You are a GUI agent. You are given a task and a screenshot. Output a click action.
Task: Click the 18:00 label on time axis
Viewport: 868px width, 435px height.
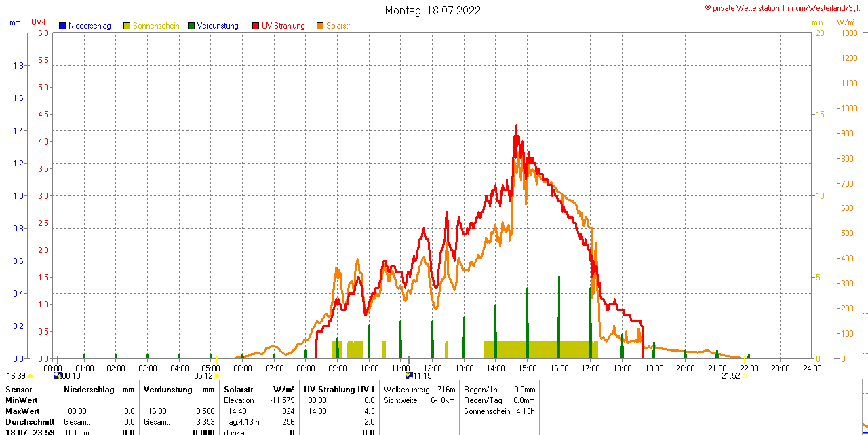pos(622,368)
